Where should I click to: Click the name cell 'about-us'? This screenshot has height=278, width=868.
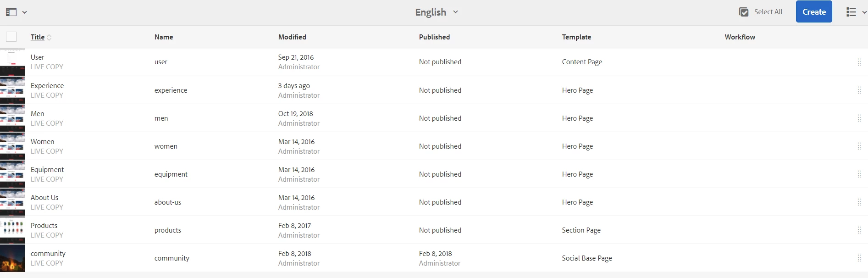pyautogui.click(x=168, y=202)
